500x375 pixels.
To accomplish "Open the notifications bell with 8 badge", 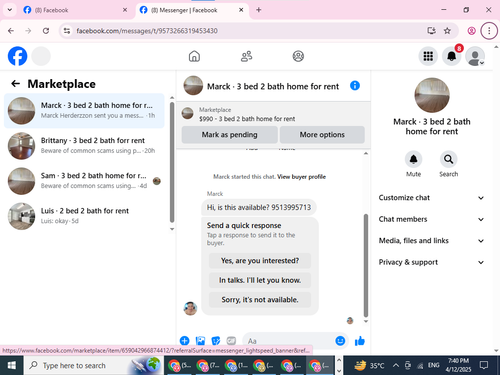I will [452, 56].
